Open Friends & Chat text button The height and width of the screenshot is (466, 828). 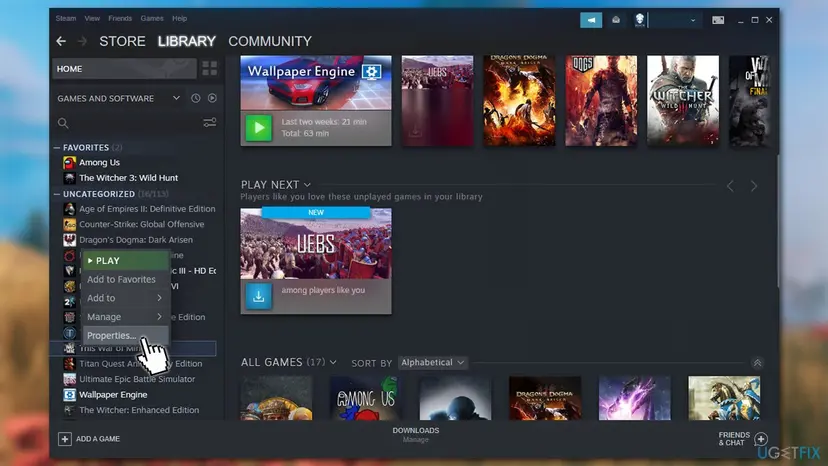734,439
